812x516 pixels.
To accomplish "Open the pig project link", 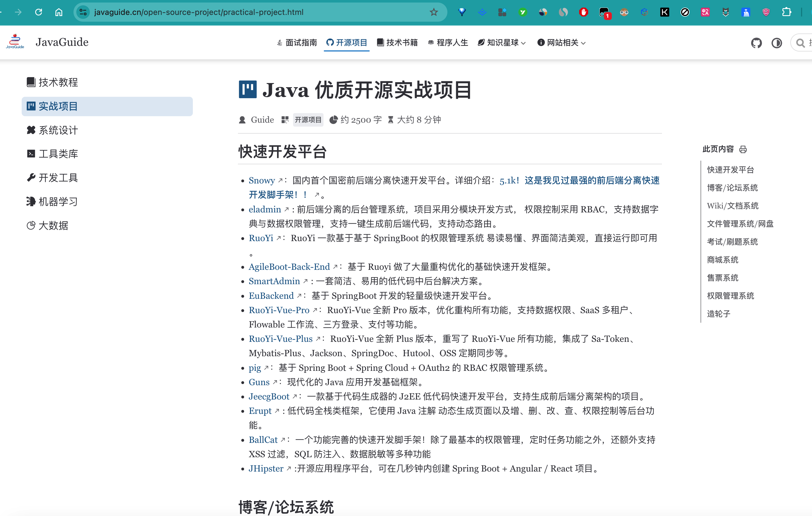I will (255, 368).
